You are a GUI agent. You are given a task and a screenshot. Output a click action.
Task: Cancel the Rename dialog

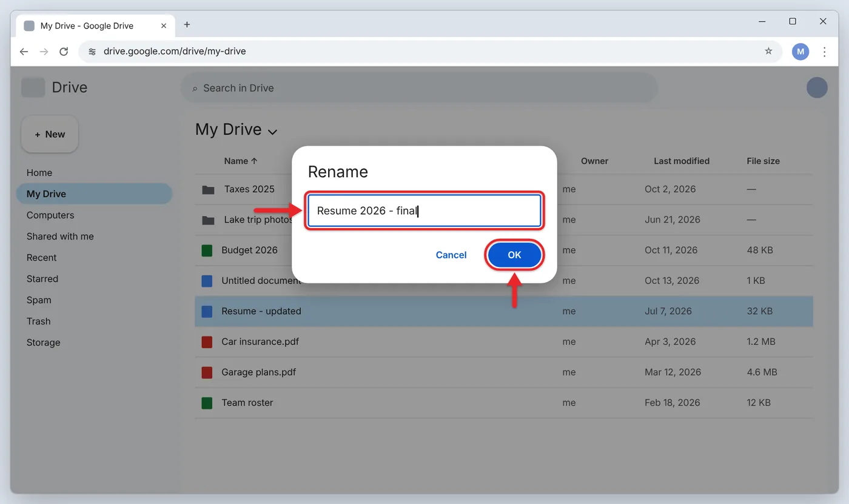[451, 255]
